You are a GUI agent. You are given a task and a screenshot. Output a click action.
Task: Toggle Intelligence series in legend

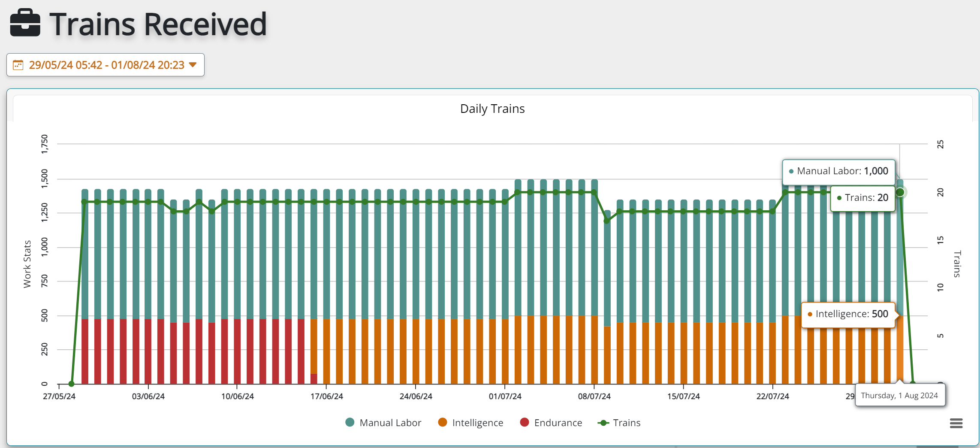coord(477,423)
